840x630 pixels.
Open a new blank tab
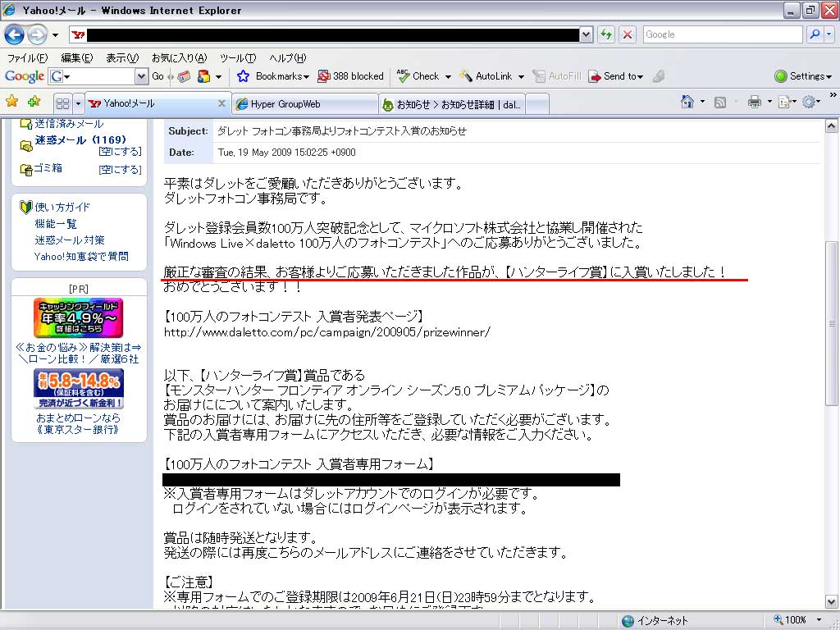click(538, 104)
